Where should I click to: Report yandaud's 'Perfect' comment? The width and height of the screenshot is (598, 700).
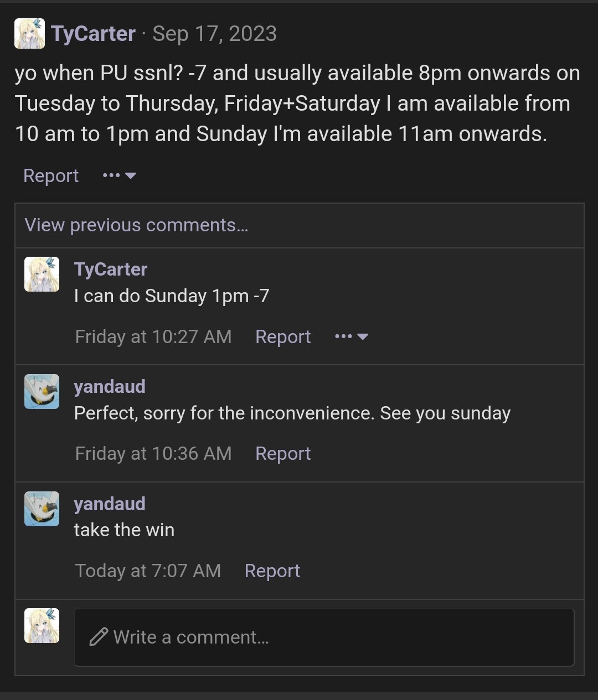282,453
